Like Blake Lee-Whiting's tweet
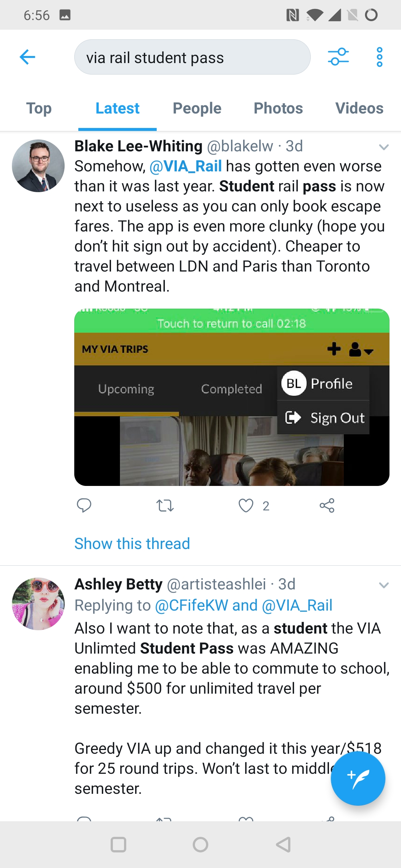Image resolution: width=401 pixels, height=868 pixels. [x=246, y=506]
